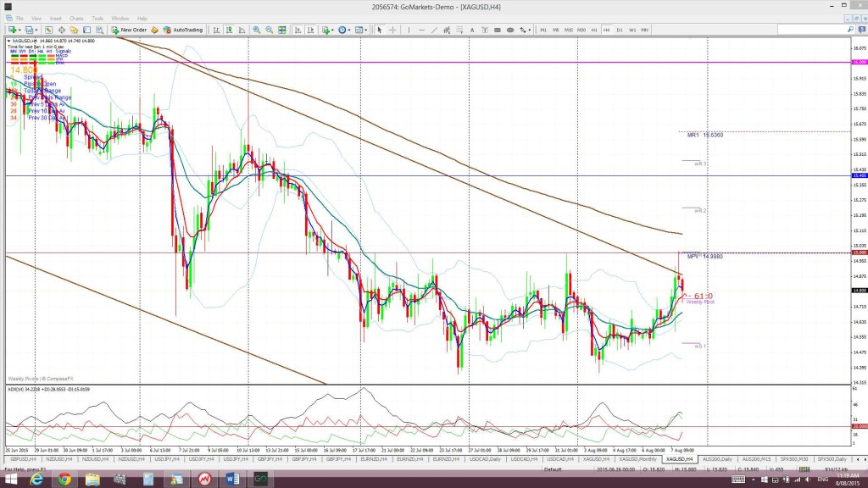Image resolution: width=868 pixels, height=488 pixels.
Task: Switch to AUS200,Daily chart tab
Action: (x=717, y=459)
